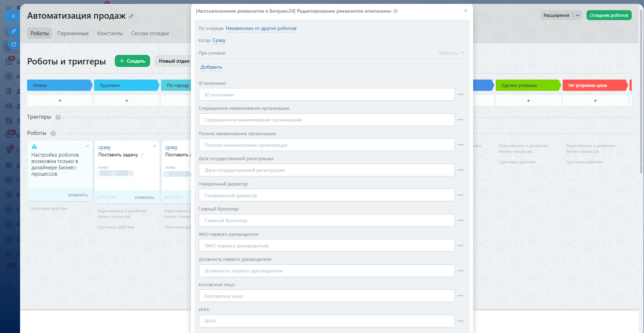644x333 pixels.
Task: Switch to the Переменные tab
Action: point(73,33)
